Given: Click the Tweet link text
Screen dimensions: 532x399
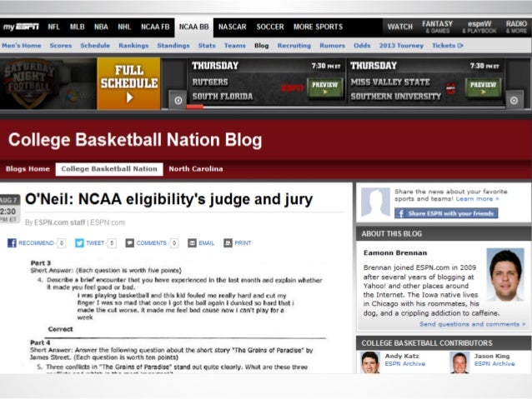Looking at the screenshot, I should coord(95,243).
